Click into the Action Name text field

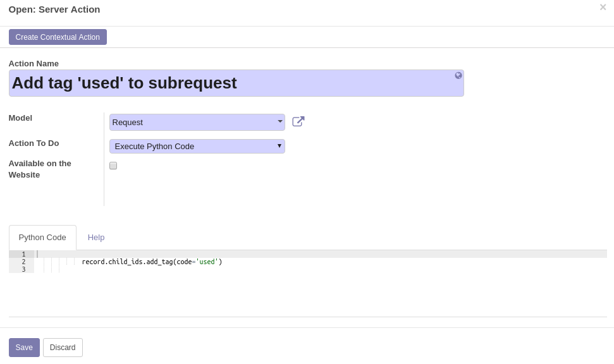(236, 83)
